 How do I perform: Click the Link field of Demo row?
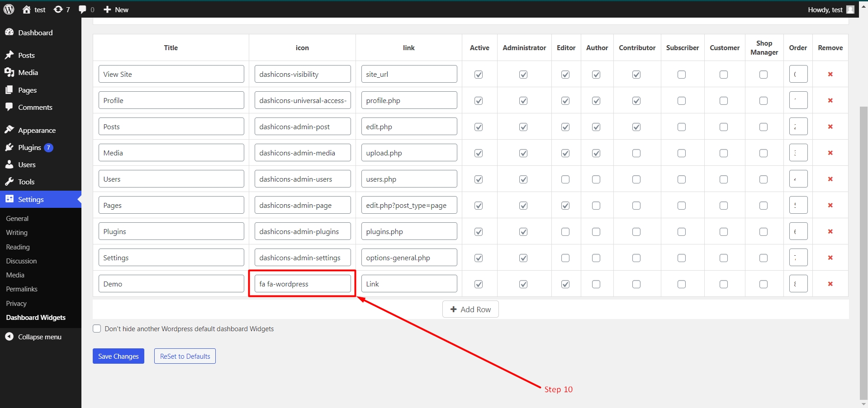pos(409,284)
